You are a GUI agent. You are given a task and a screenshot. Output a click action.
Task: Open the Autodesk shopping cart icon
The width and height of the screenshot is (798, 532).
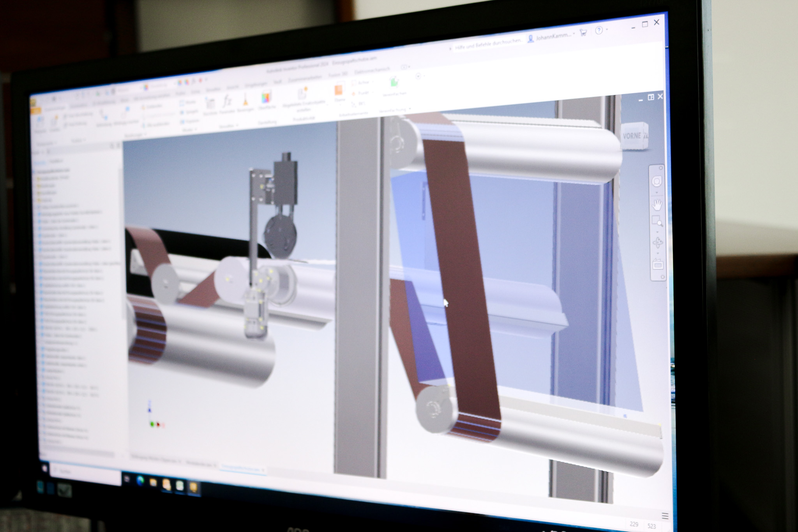tap(583, 33)
